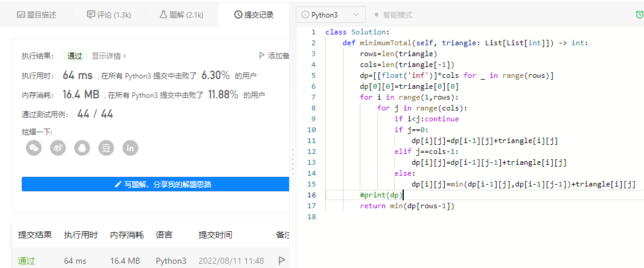Click 写题解，分享我的解题思路 button
The image size is (644, 268).
156,184
